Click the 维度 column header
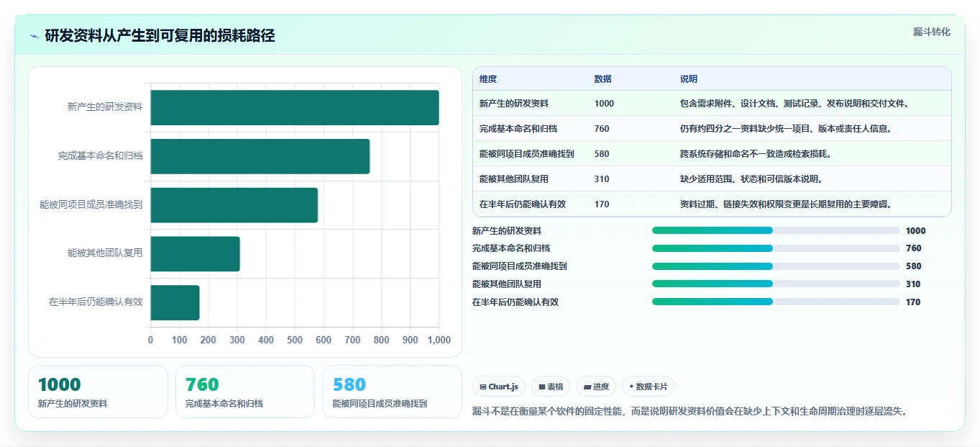The width and height of the screenshot is (980, 447). tap(488, 79)
